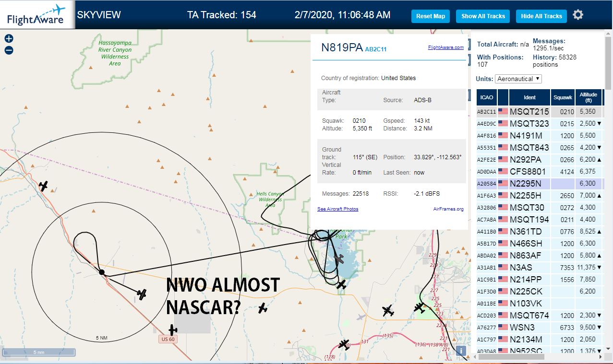Select the N225CK ident cell

pos(529,291)
